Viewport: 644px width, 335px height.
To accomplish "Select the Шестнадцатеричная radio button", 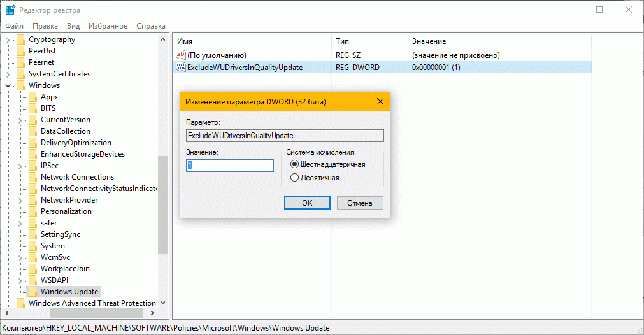I will pyautogui.click(x=294, y=164).
